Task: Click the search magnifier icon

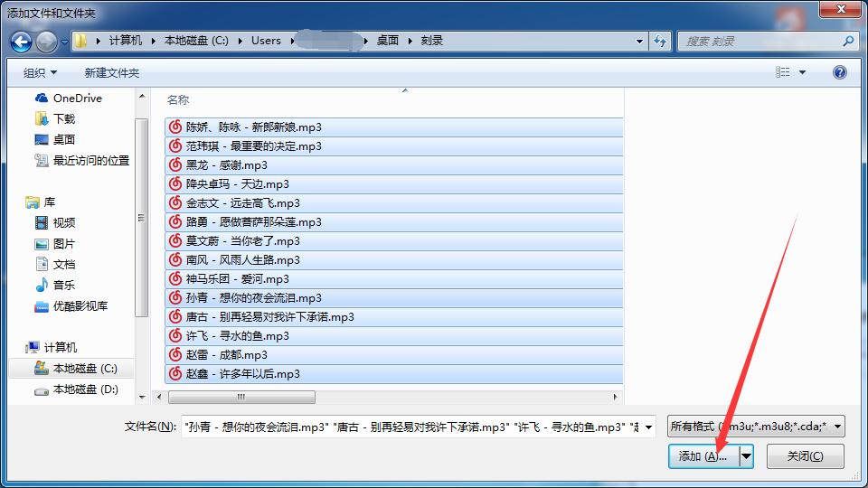Action: 848,41
